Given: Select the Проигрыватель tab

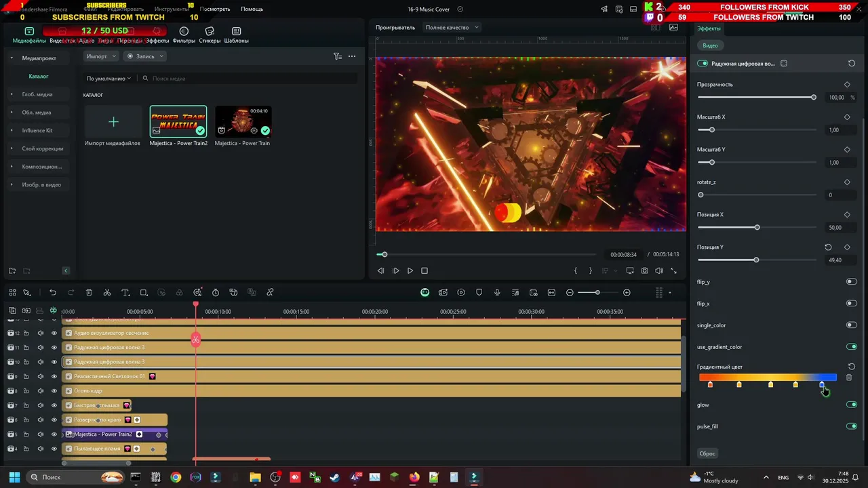Looking at the screenshot, I should point(395,28).
